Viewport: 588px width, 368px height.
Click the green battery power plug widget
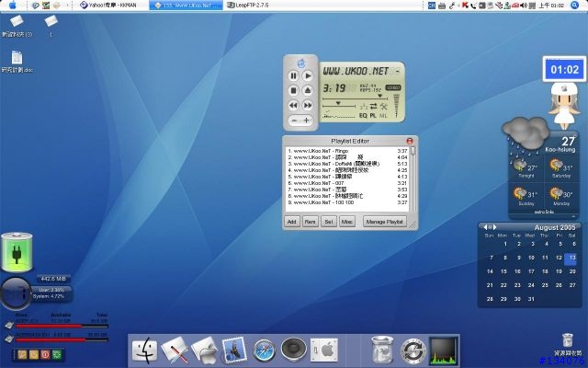point(17,252)
